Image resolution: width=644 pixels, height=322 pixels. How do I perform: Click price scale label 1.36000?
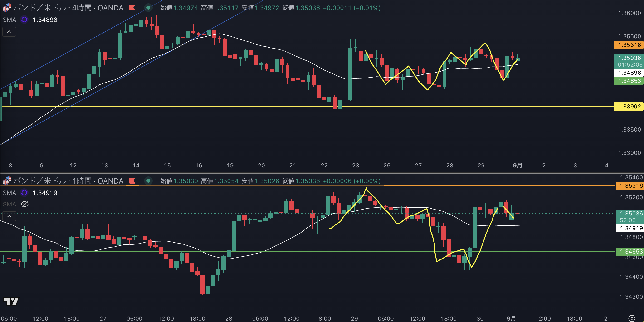point(629,13)
